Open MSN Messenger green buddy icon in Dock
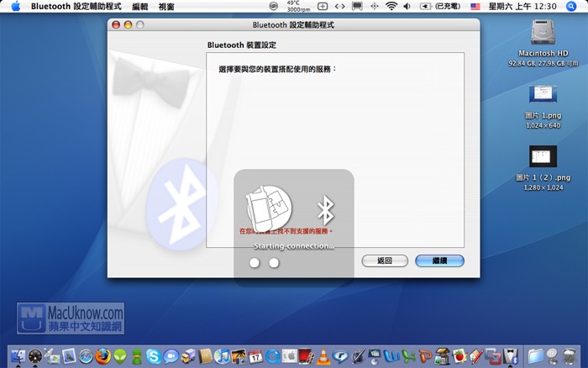The image size is (588, 368). coord(137,356)
